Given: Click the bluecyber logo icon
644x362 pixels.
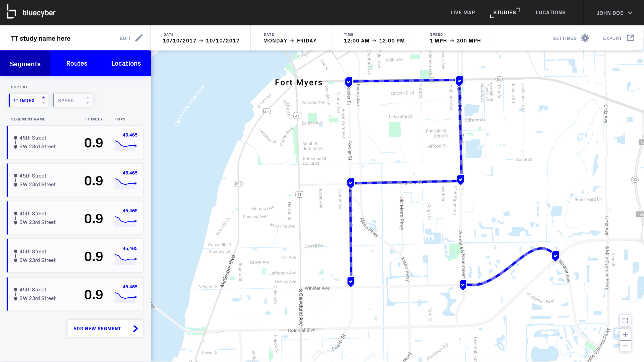Looking at the screenshot, I should (11, 12).
